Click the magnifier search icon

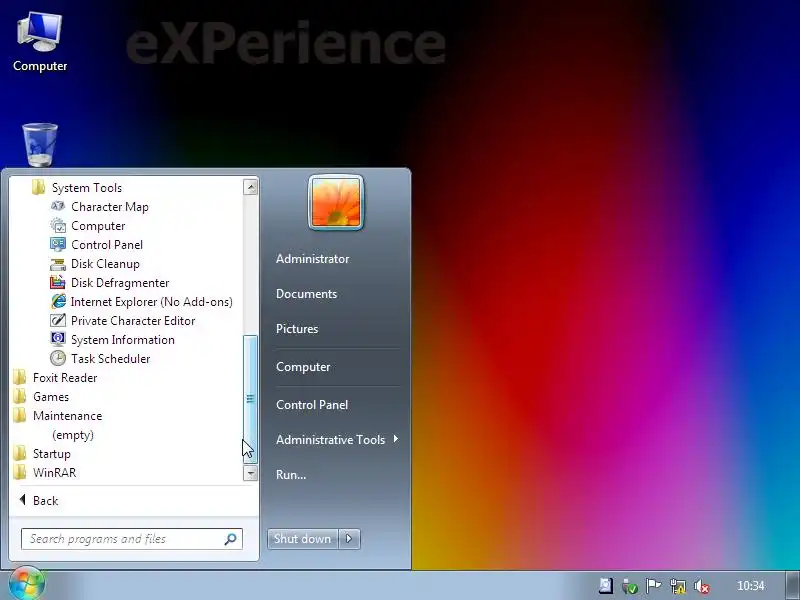click(x=230, y=539)
